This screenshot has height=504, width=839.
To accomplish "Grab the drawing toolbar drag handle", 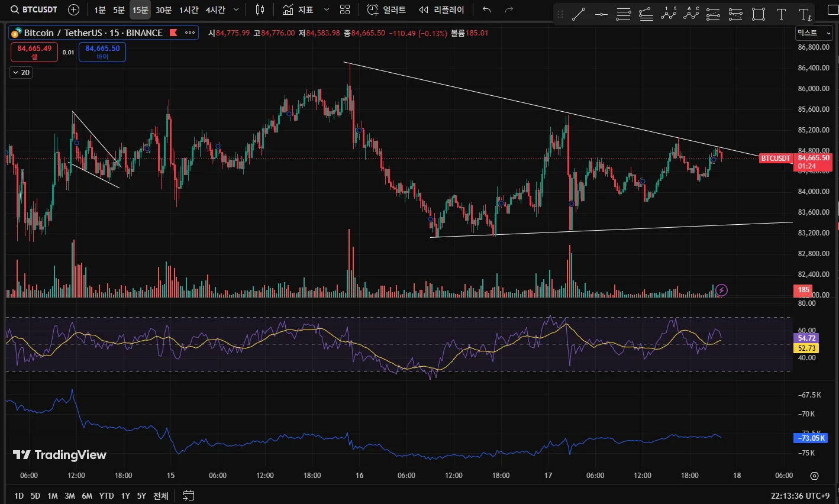I will pos(560,14).
